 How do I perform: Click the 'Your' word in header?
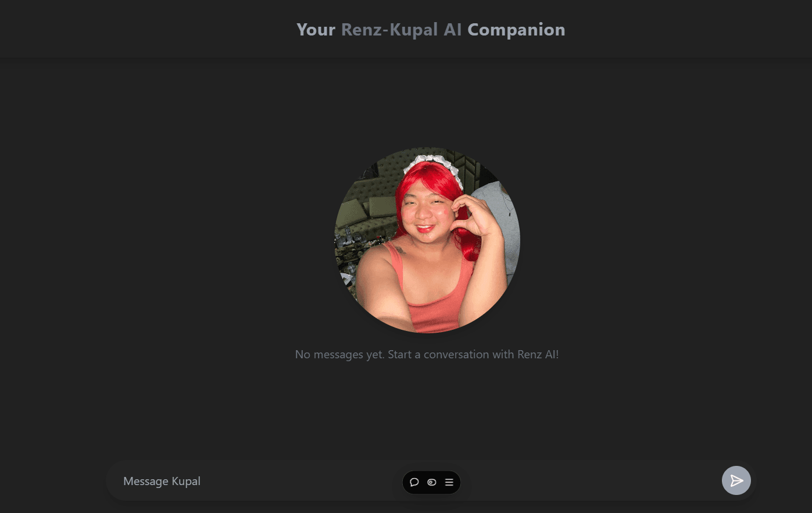pyautogui.click(x=316, y=30)
